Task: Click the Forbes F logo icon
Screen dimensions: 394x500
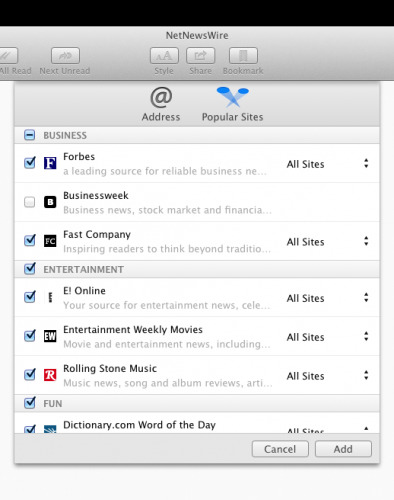Action: tap(50, 163)
